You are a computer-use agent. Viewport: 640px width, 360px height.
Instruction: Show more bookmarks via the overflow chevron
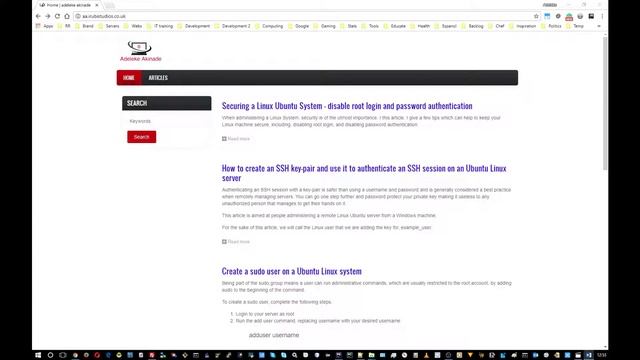pyautogui.click(x=599, y=26)
